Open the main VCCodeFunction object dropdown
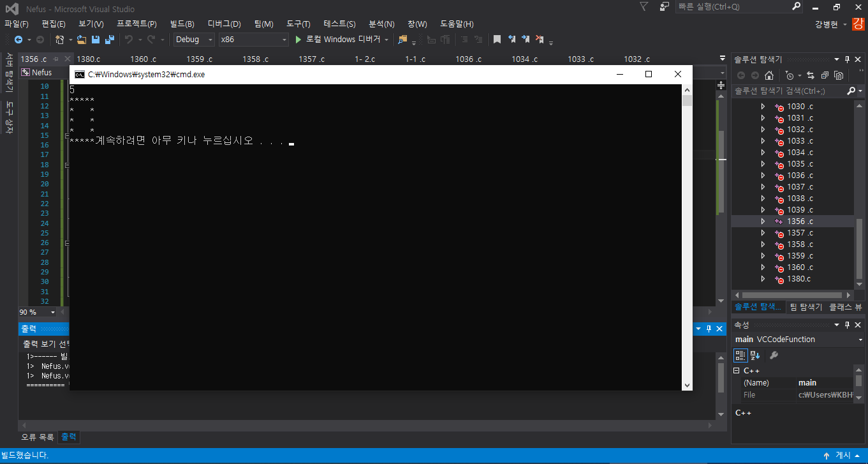The height and width of the screenshot is (464, 868). coord(860,340)
